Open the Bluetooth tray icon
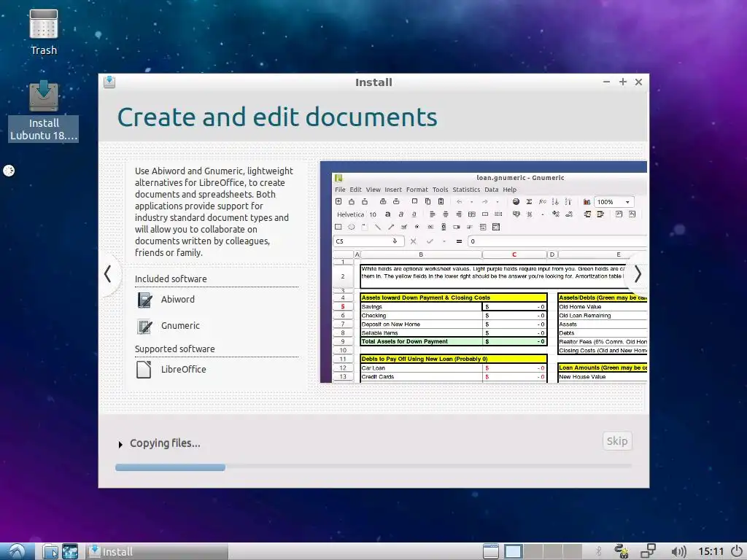Viewport: 747px width, 560px height. coord(600,551)
